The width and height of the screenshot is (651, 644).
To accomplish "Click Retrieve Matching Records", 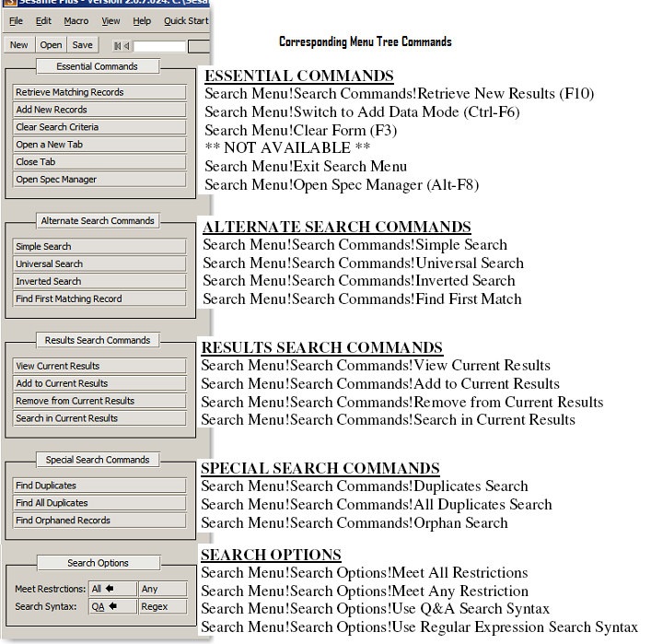I will click(99, 92).
